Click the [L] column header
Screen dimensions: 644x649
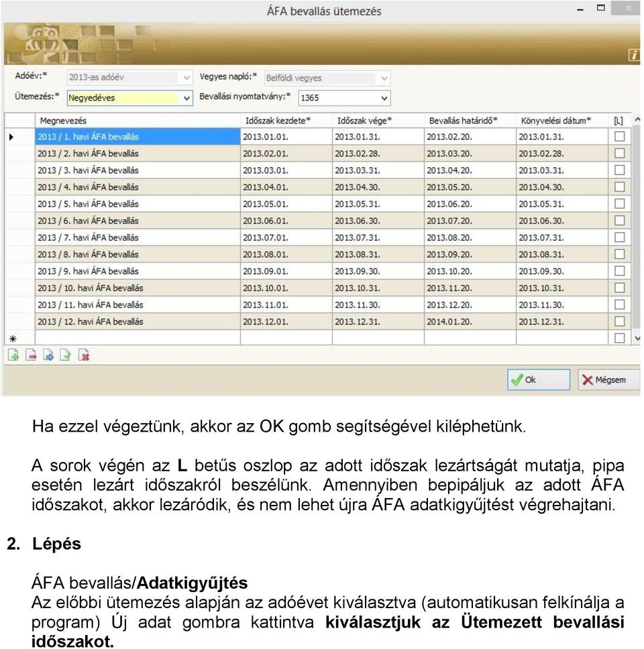pyautogui.click(x=619, y=121)
